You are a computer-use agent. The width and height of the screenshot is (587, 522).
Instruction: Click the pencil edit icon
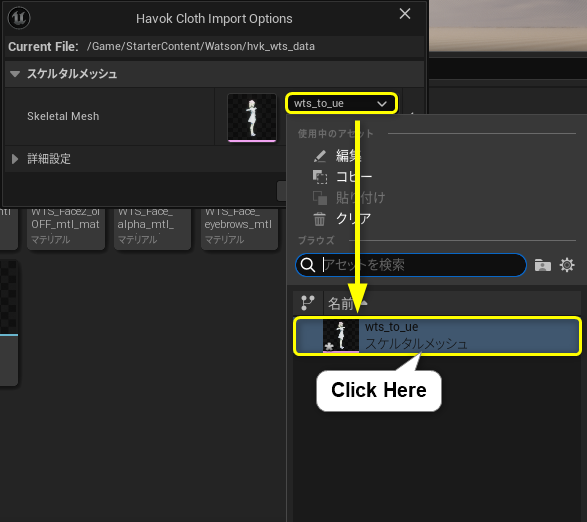pos(320,156)
